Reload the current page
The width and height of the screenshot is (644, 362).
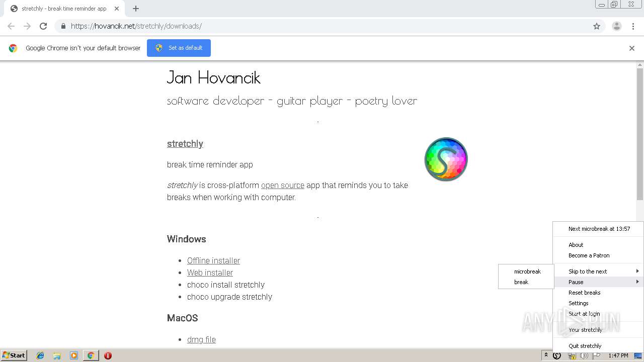(x=43, y=26)
